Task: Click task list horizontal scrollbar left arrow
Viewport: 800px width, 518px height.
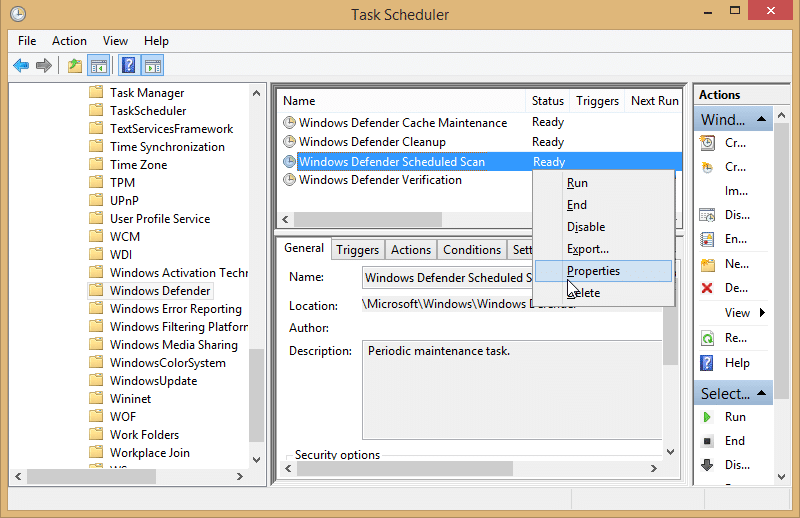Action: 285,219
